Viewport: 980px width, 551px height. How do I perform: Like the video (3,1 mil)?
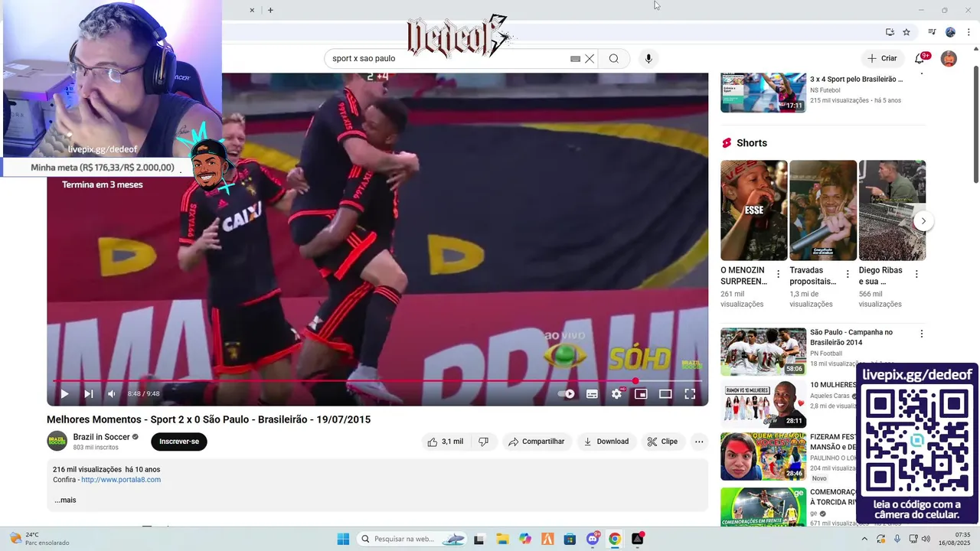pyautogui.click(x=445, y=442)
